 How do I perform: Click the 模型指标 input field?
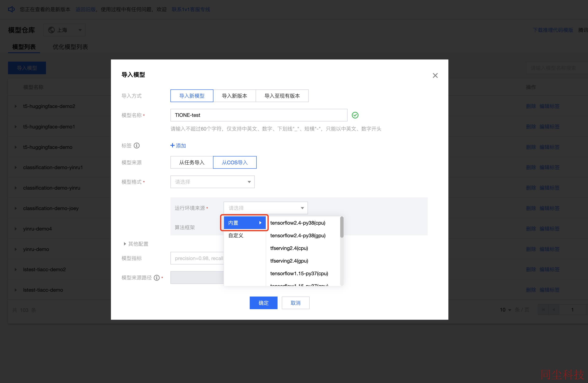click(197, 258)
